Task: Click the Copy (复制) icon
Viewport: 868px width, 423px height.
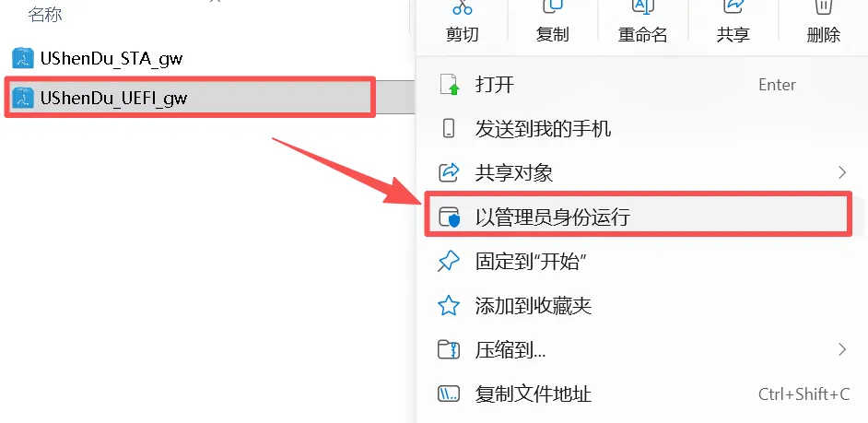Action: pyautogui.click(x=553, y=6)
